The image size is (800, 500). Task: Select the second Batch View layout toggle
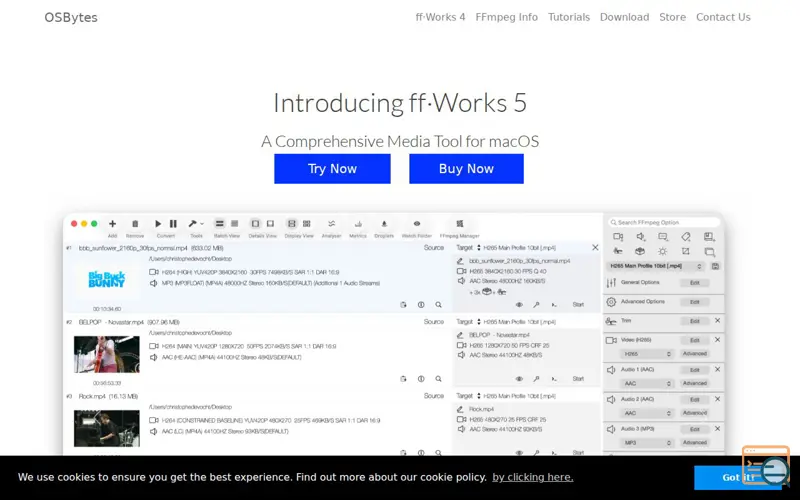(x=235, y=223)
